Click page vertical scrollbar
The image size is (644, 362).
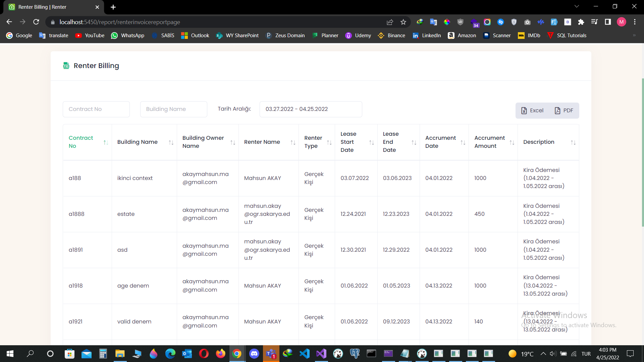642,153
